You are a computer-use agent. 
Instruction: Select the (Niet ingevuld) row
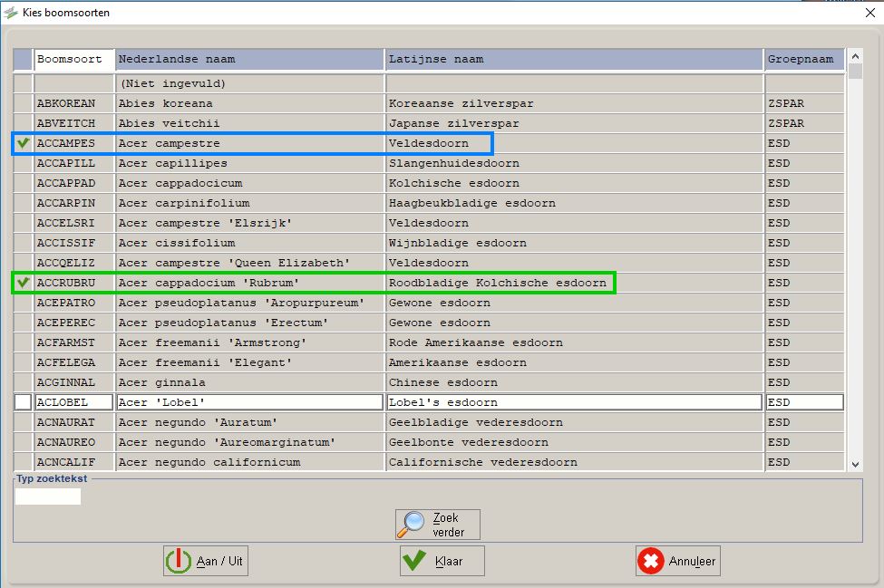249,83
